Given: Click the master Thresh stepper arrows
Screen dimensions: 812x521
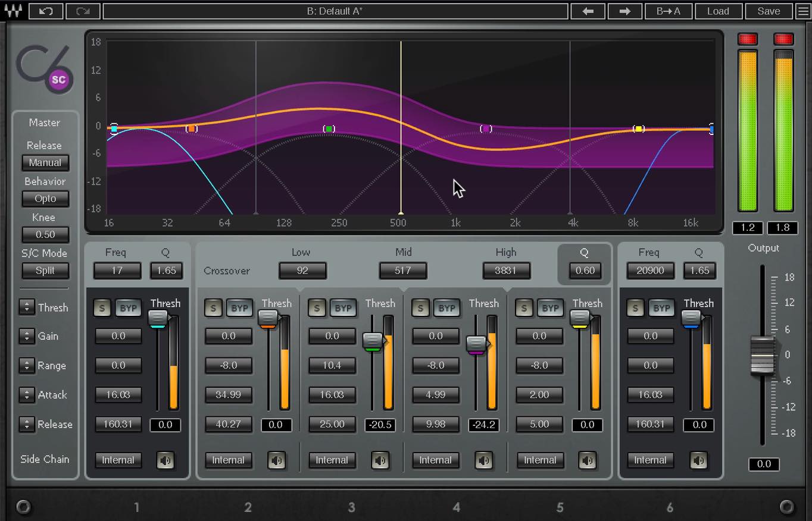Looking at the screenshot, I should (x=27, y=307).
